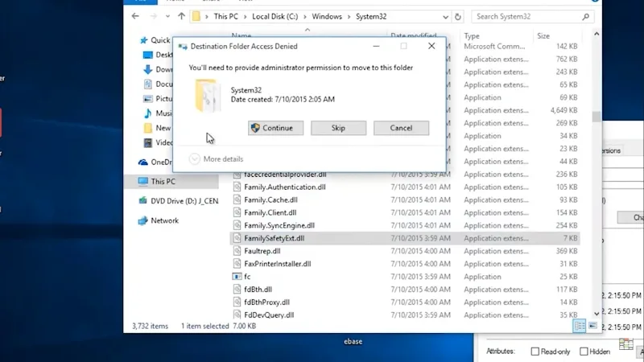
Task: Cancel the access denied dialog
Action: click(401, 128)
